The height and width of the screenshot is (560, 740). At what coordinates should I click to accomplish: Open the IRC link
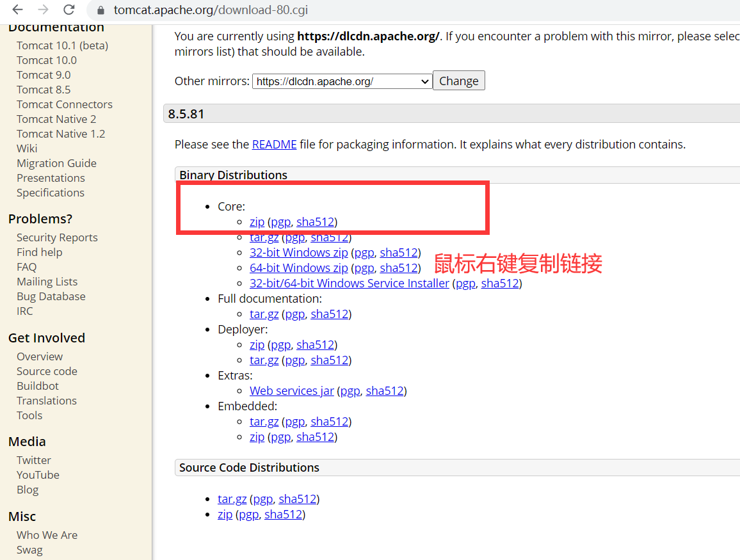pos(25,312)
